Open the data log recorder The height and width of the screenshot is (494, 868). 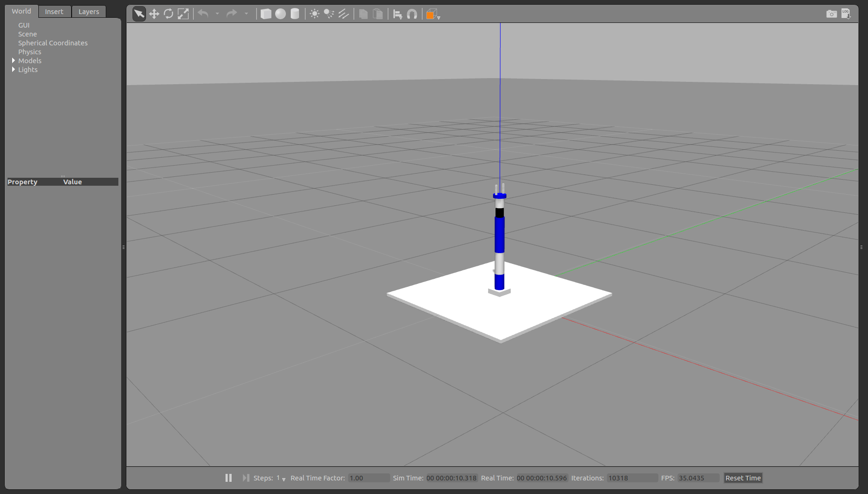point(846,14)
